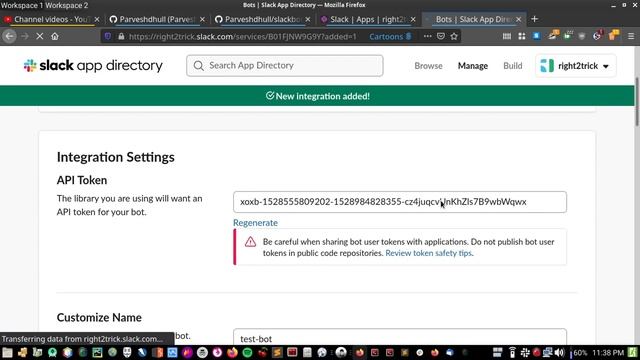Open the Sublime Text icon in the taskbar
This screenshot has width=640, height=360.
(x=277, y=353)
